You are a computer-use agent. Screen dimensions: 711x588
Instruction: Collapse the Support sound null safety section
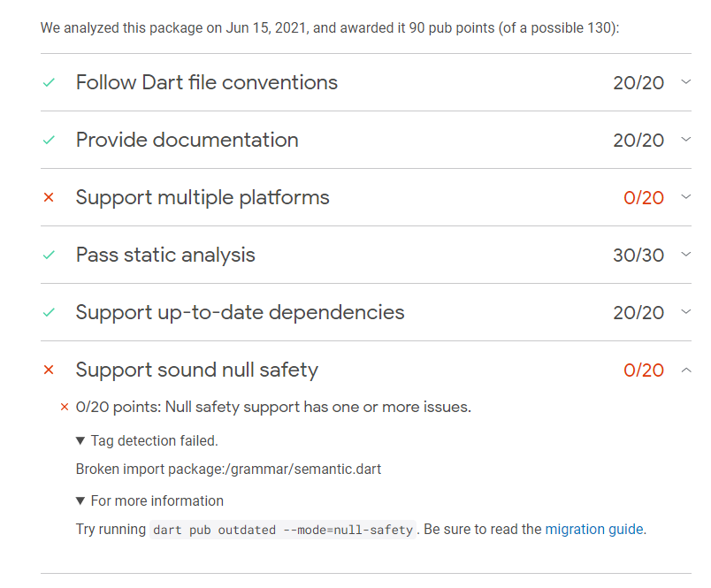686,370
